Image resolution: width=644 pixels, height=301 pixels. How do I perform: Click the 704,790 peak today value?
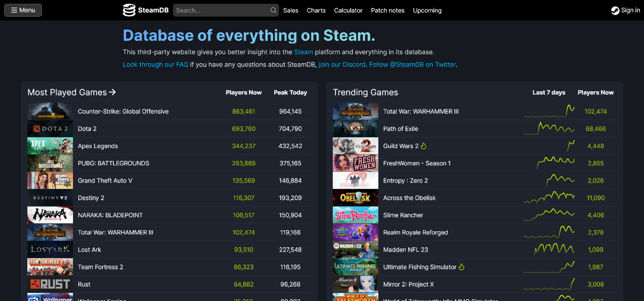[290, 129]
